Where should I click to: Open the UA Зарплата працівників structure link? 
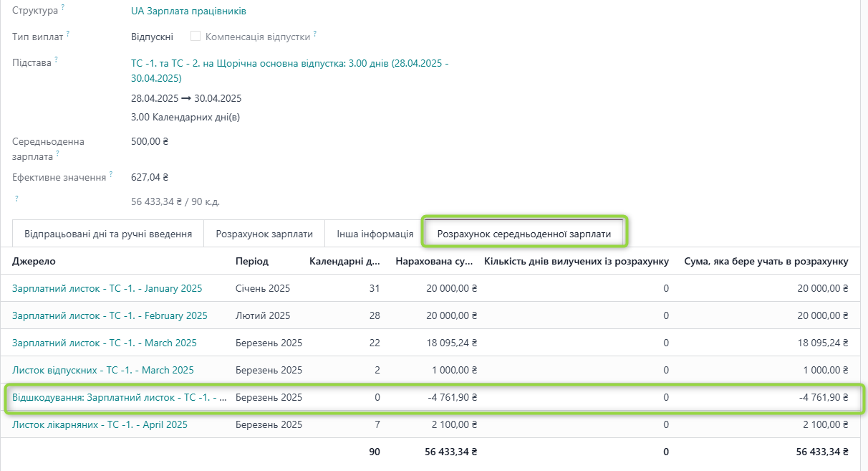click(188, 11)
